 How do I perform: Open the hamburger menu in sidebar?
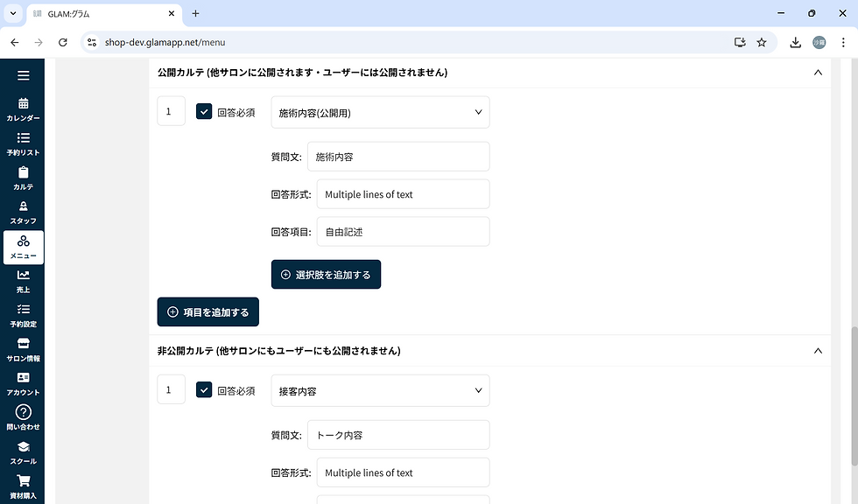click(23, 75)
